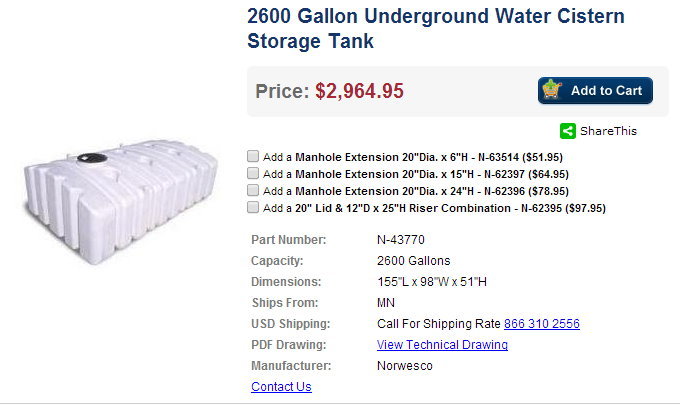The image size is (680, 405).
Task: Click the 155"L x 98"W x 51"H dimensions
Action: click(x=432, y=282)
